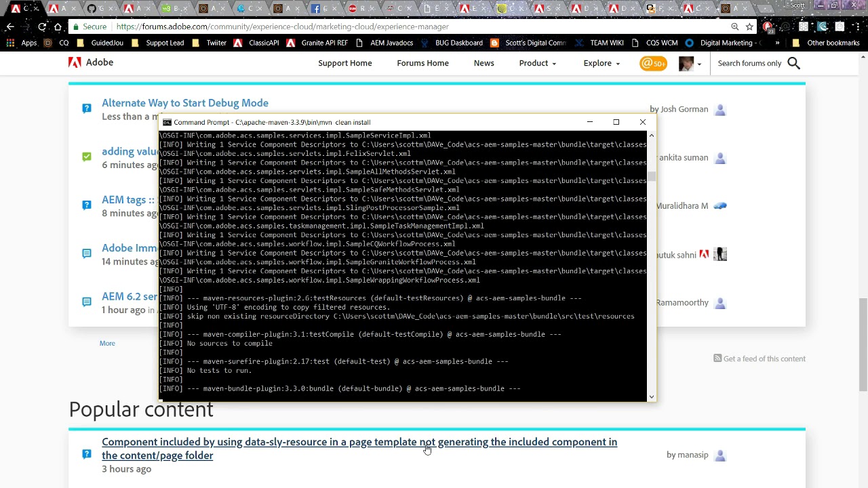Click discussion icon beside Adobe Imm thread
This screenshot has width=868, height=488.
pos(87,253)
